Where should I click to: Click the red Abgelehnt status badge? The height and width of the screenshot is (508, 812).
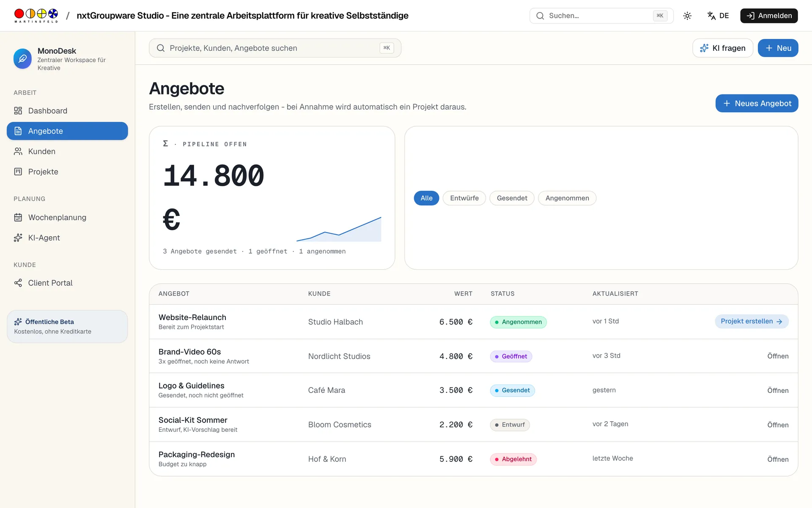[x=513, y=459]
